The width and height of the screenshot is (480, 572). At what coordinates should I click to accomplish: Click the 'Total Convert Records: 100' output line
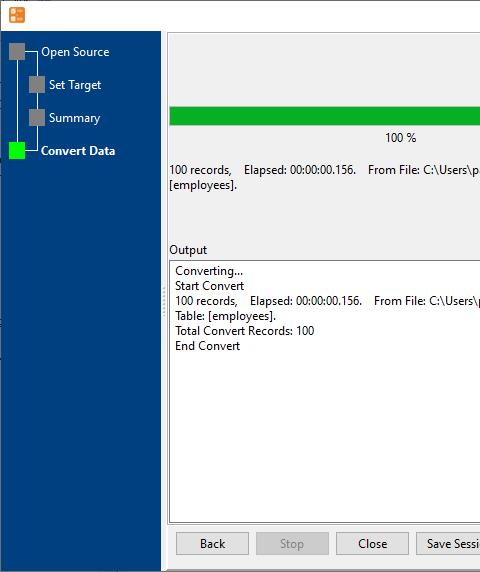pyautogui.click(x=244, y=331)
